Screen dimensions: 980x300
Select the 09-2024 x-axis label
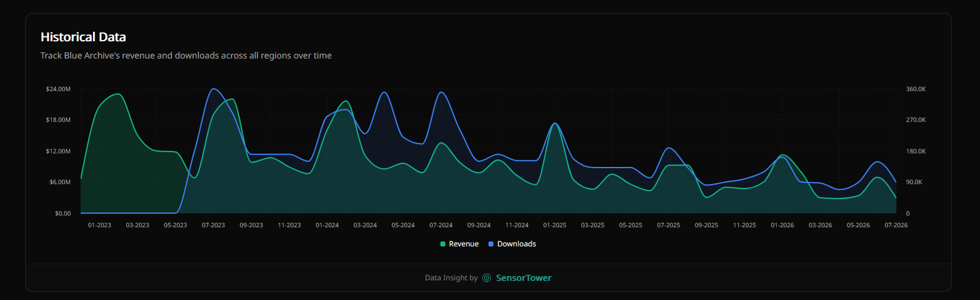[x=479, y=225]
